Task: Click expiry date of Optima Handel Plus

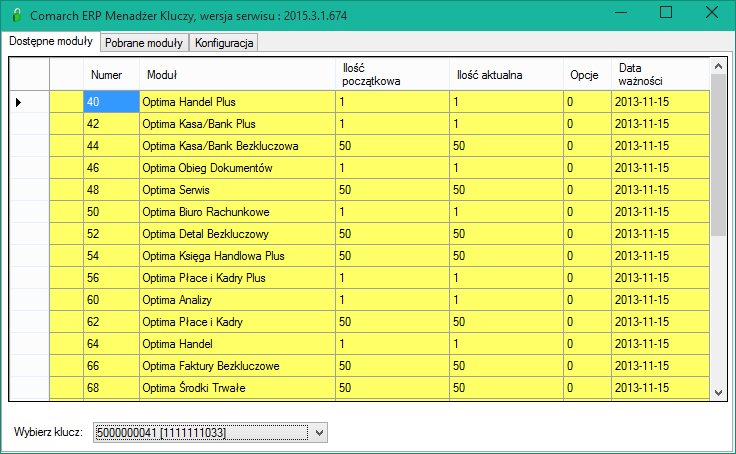Action: pos(660,102)
